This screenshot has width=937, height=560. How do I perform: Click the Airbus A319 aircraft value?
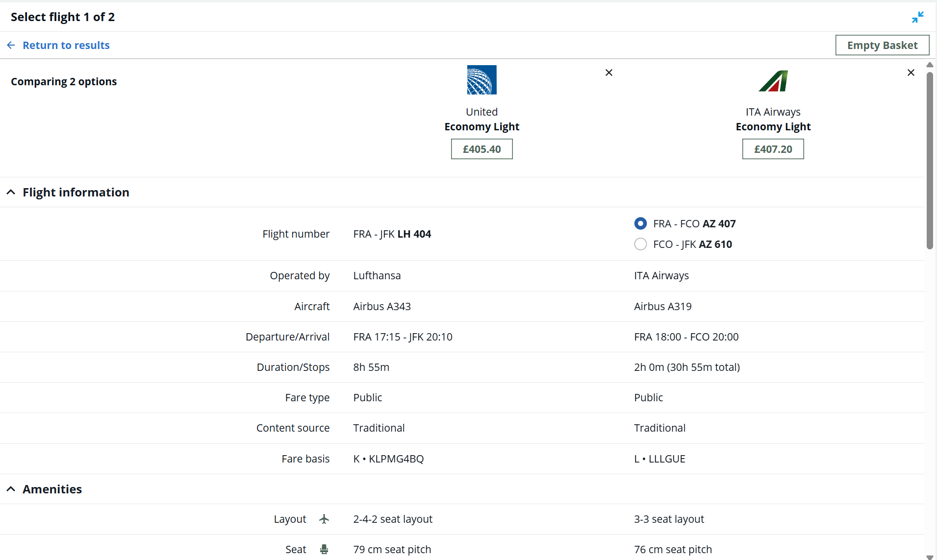pyautogui.click(x=662, y=306)
